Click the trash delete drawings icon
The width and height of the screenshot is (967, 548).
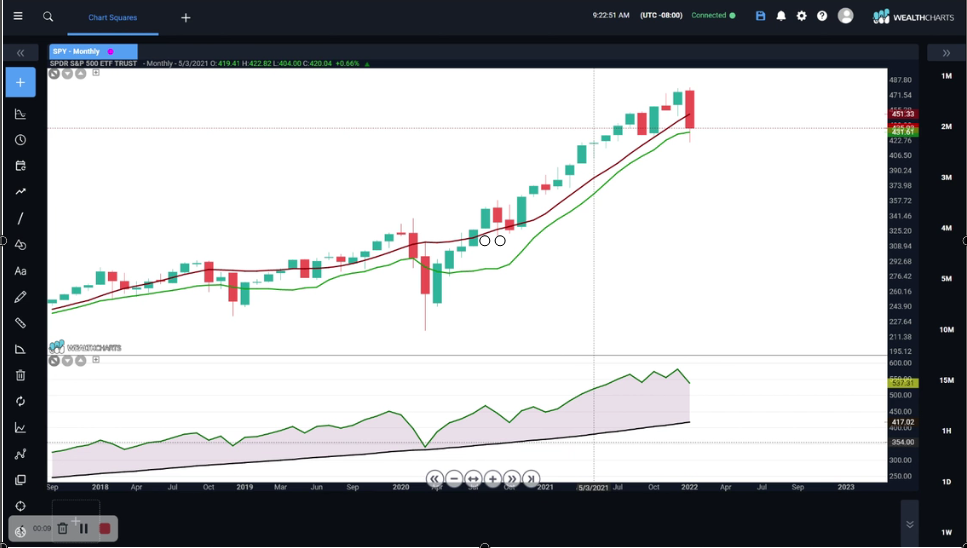point(20,375)
